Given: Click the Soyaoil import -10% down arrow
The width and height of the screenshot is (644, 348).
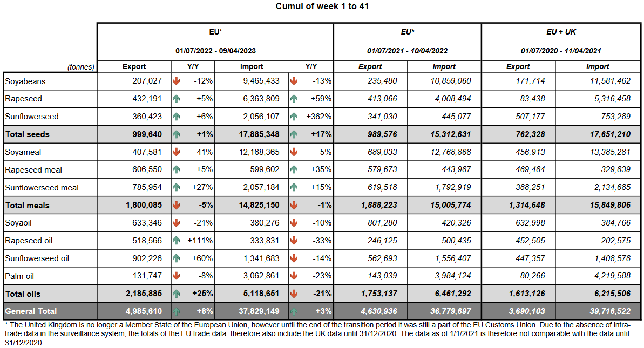Looking at the screenshot, I should (294, 223).
